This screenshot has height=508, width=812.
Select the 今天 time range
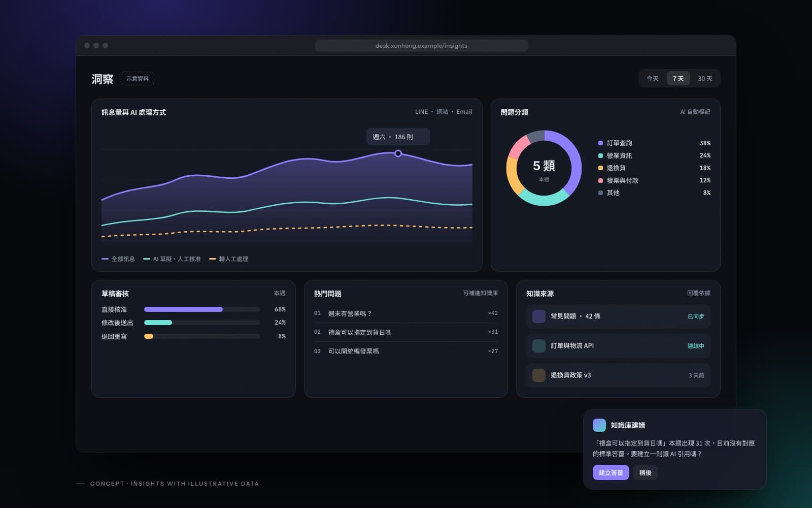[653, 79]
